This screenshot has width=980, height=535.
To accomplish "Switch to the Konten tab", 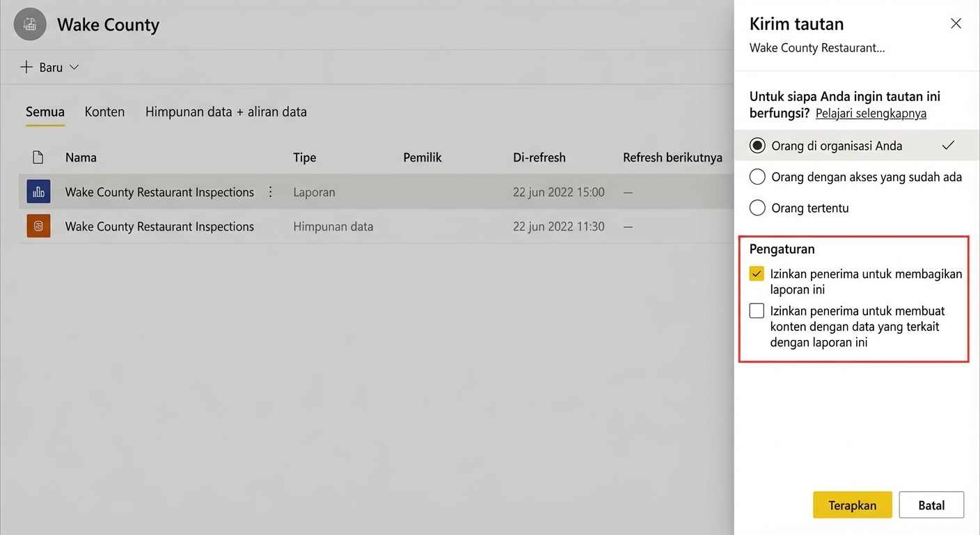I will click(x=104, y=111).
